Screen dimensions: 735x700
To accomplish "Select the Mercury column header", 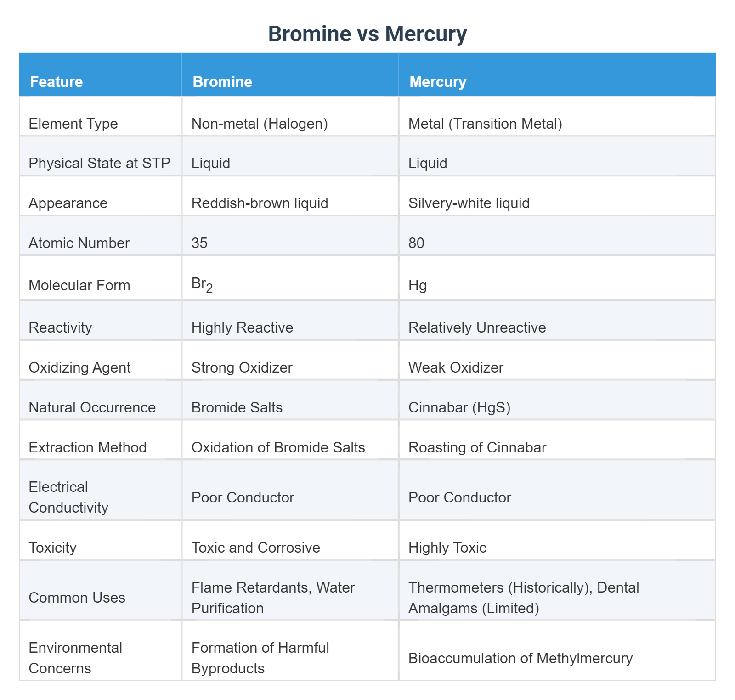I will click(557, 74).
